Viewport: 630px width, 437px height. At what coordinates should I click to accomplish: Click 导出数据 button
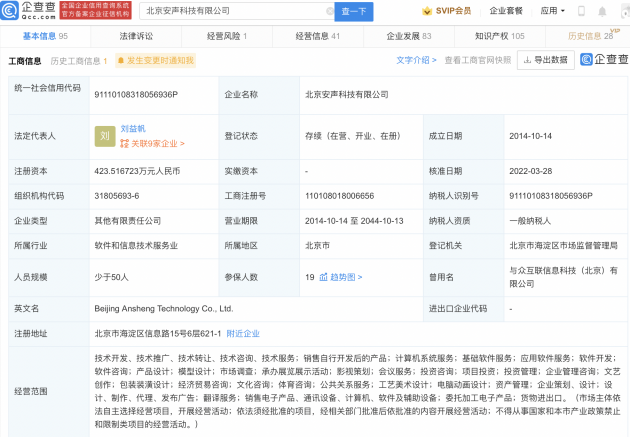pos(546,60)
